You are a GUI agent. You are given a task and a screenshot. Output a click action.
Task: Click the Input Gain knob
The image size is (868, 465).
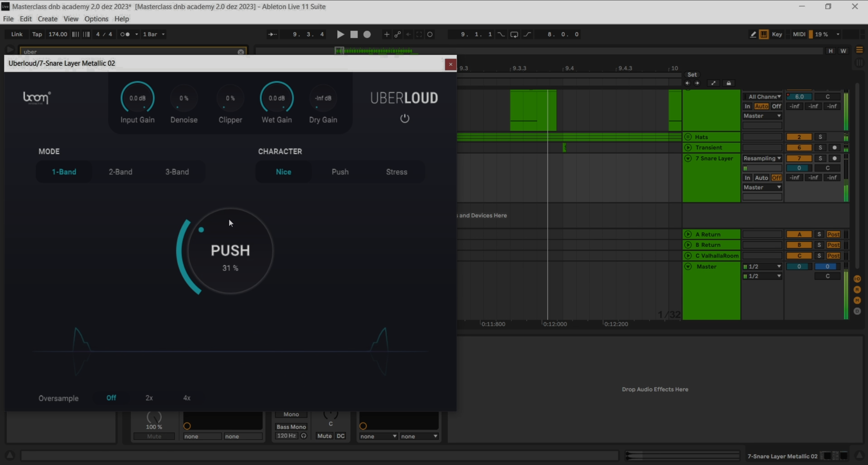tap(138, 98)
